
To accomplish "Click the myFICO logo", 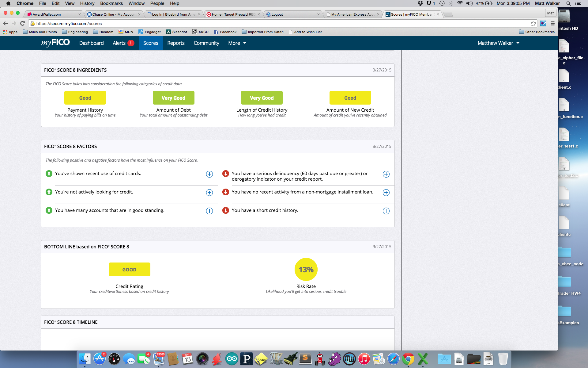I will [x=55, y=43].
